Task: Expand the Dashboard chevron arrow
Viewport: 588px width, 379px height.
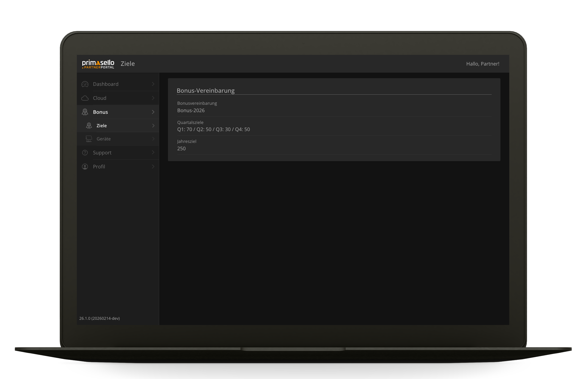Action: (153, 84)
